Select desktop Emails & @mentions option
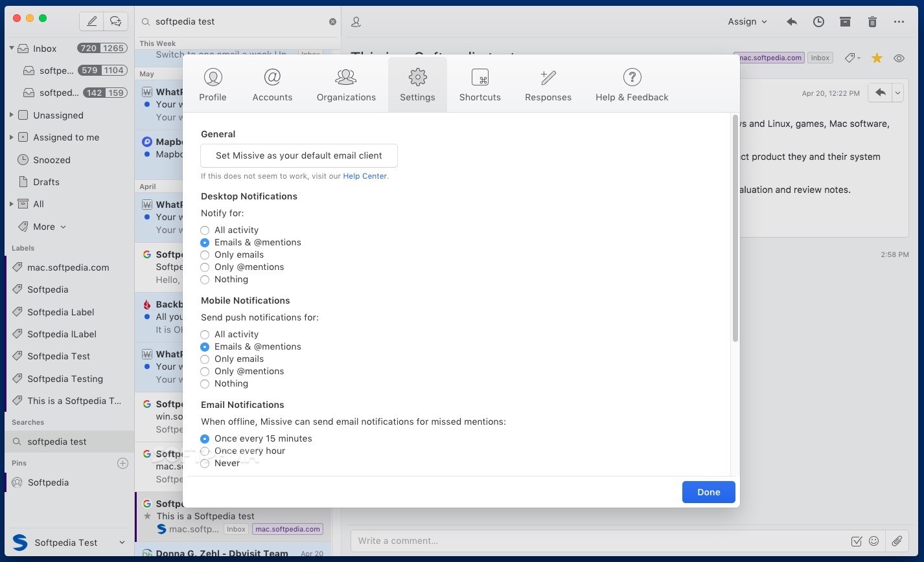Image resolution: width=924 pixels, height=562 pixels. (x=205, y=242)
